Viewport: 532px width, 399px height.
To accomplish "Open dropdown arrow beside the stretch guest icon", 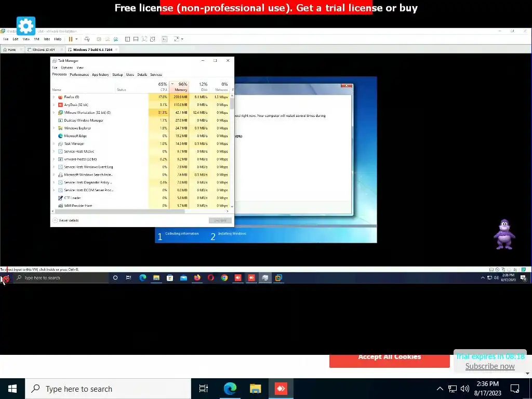I will [x=182, y=39].
